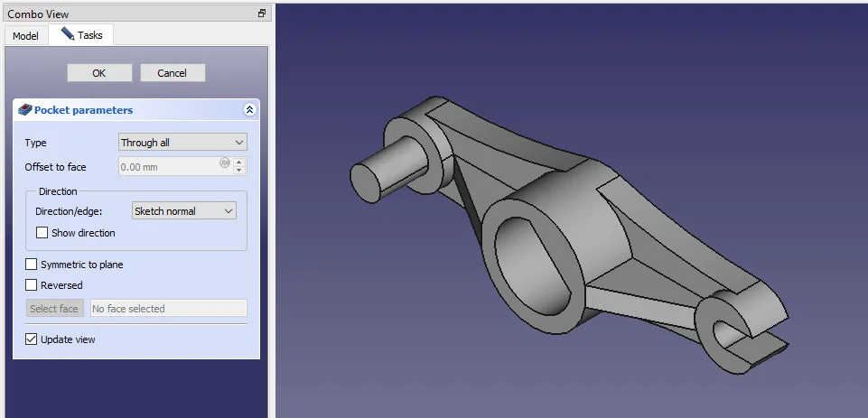Undock the Combo View panel
This screenshot has width=868, height=418.
(x=262, y=14)
